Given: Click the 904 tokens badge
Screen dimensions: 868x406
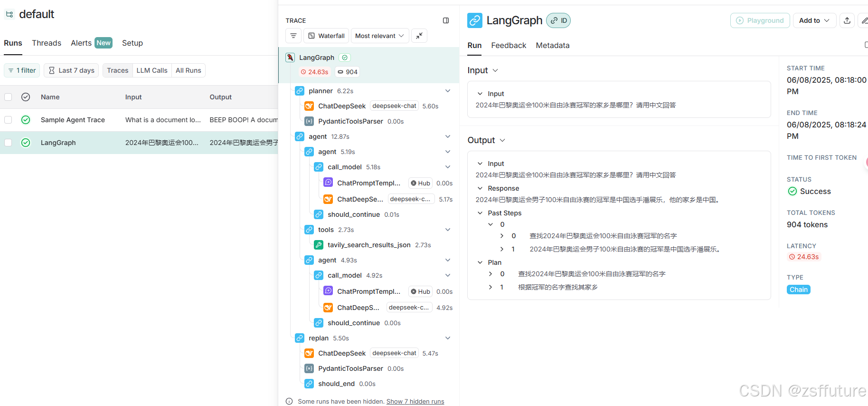Looking at the screenshot, I should coord(348,72).
